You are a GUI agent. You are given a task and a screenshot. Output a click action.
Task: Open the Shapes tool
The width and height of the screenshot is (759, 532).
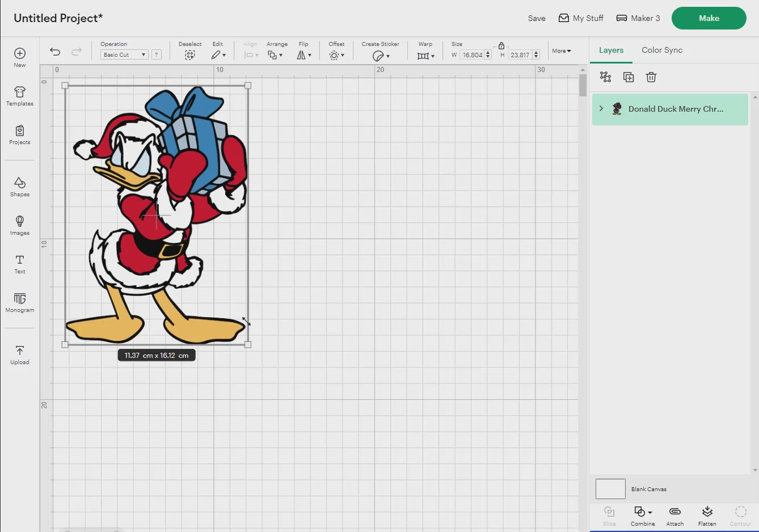(20, 187)
